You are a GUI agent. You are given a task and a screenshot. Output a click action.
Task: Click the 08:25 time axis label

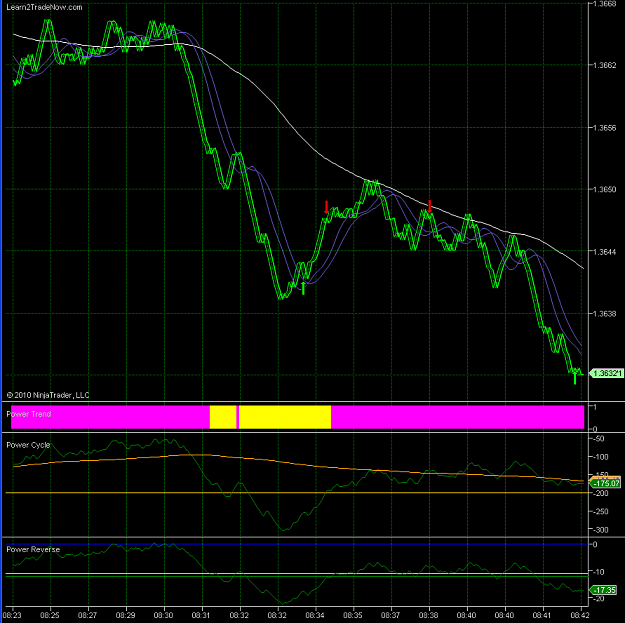click(50, 615)
